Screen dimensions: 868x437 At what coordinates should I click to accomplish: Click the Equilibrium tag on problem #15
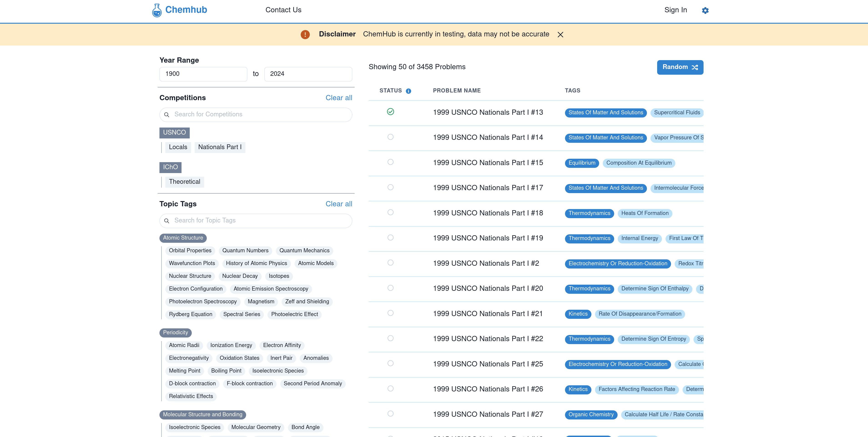582,163
